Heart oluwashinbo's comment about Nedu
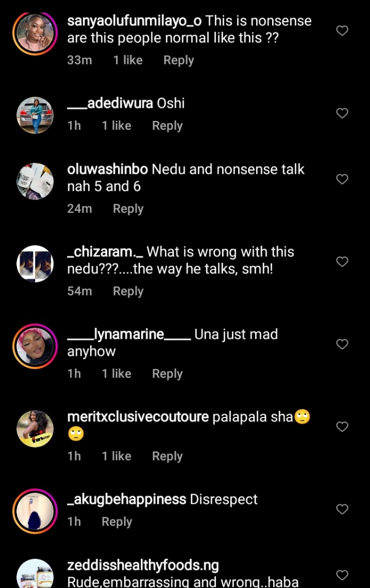The height and width of the screenshot is (588, 370). (x=342, y=179)
